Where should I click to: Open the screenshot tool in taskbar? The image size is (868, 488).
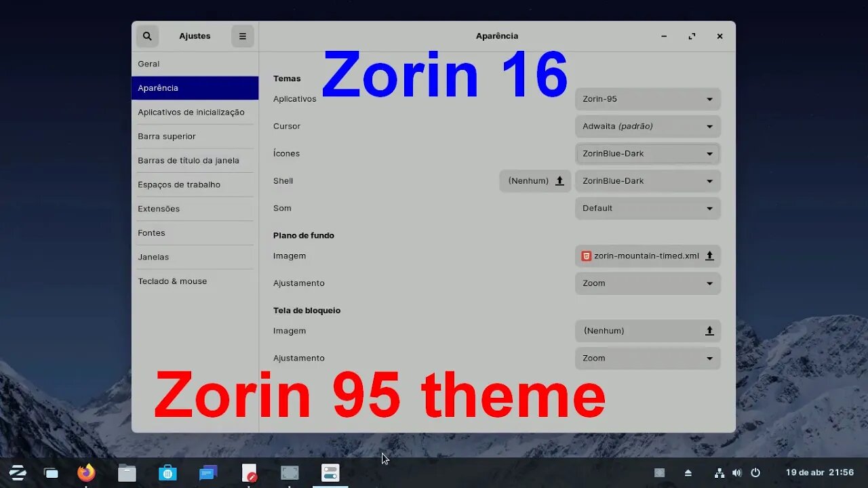tap(290, 472)
